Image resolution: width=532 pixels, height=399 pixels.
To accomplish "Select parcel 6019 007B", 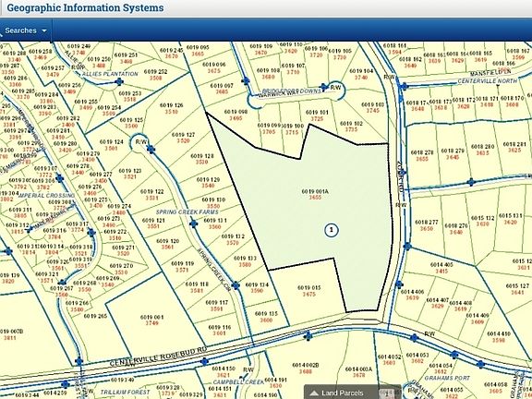I will pos(10,334).
